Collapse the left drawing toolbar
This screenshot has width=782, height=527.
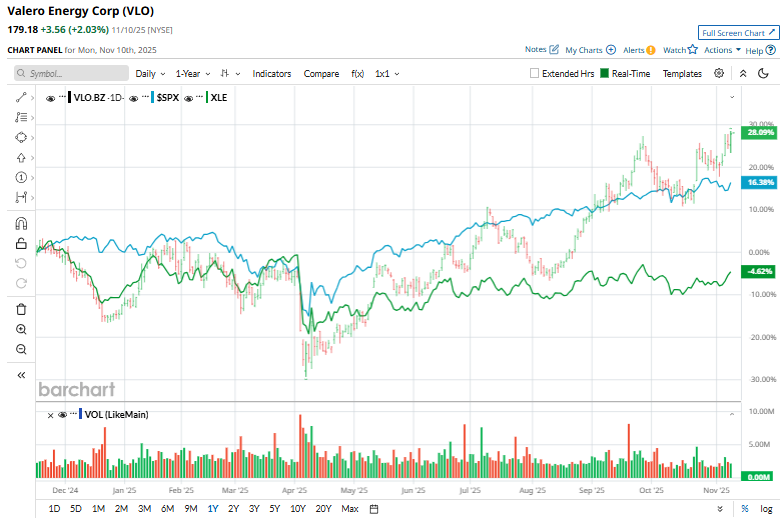[21, 374]
